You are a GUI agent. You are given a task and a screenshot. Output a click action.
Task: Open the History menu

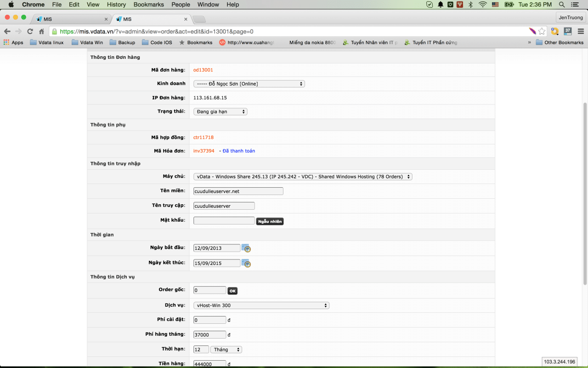[116, 5]
